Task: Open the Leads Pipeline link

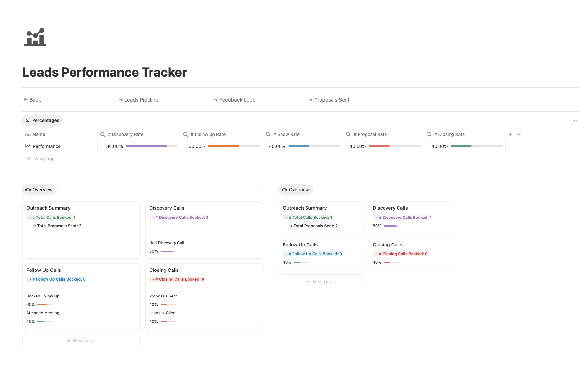Action: pos(138,100)
